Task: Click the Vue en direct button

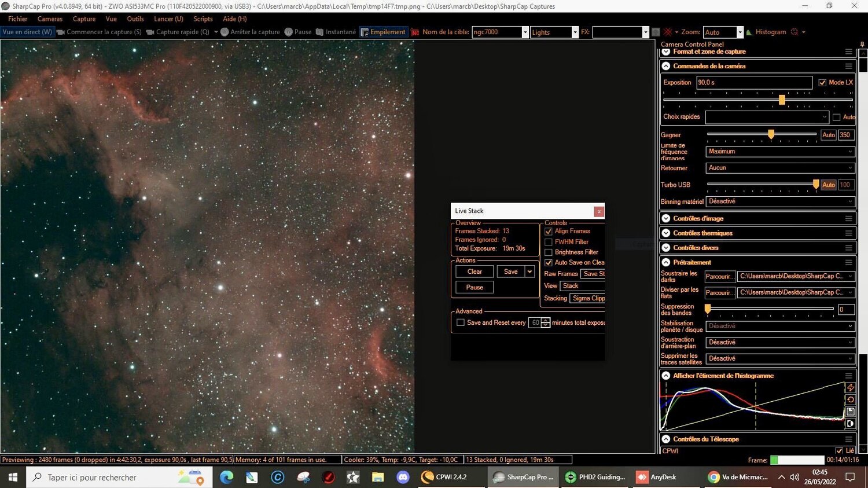Action: (27, 32)
